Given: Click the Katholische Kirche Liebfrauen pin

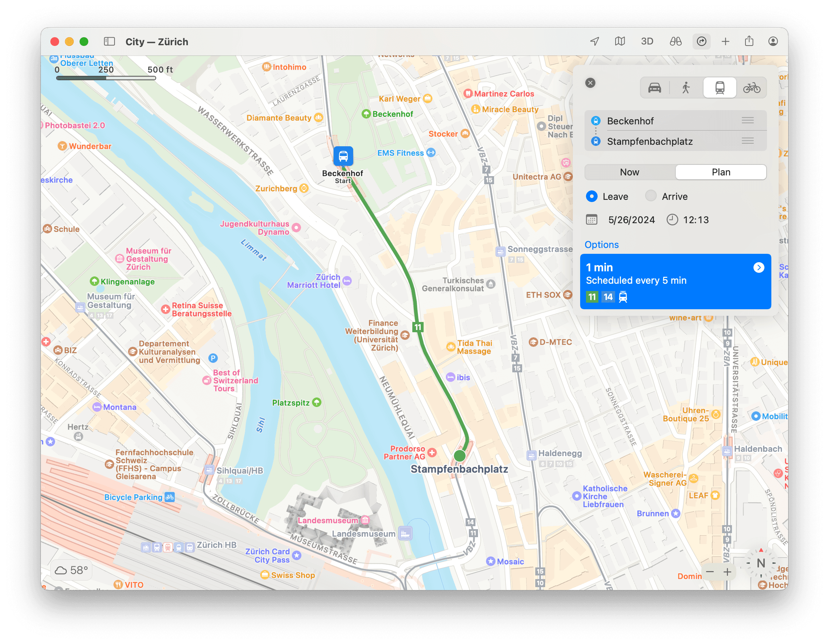Looking at the screenshot, I should (x=577, y=496).
